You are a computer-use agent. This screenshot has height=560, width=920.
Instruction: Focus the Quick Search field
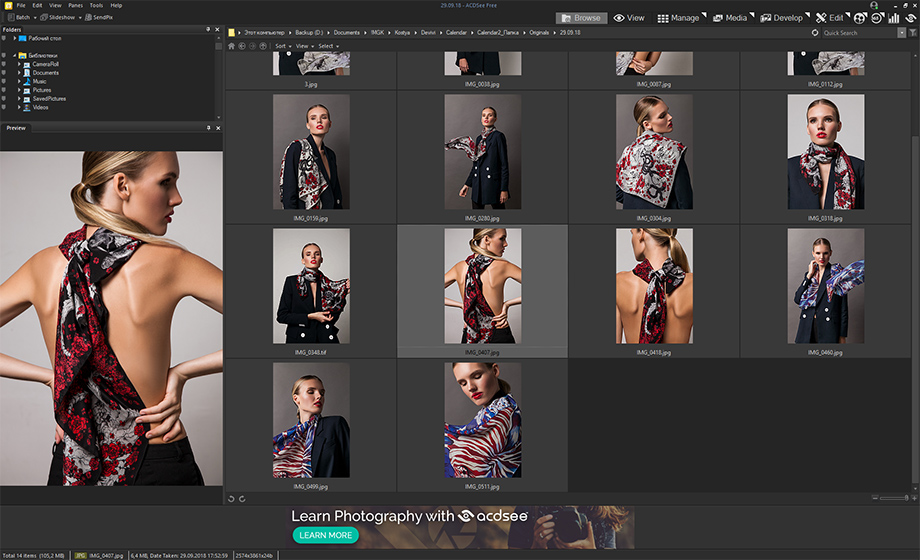point(859,33)
